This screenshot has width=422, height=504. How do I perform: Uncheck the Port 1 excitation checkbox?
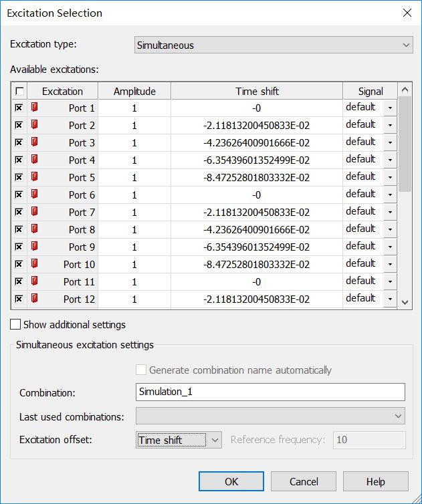[x=19, y=108]
